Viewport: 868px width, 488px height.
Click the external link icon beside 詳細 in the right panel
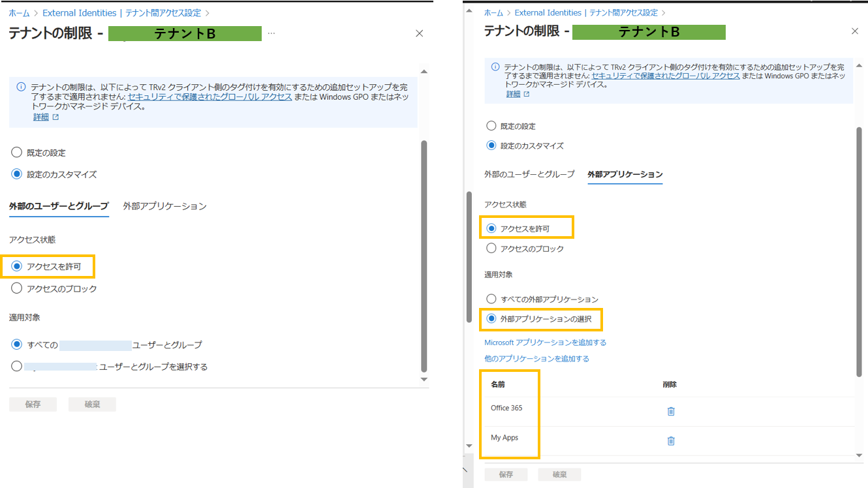click(527, 95)
